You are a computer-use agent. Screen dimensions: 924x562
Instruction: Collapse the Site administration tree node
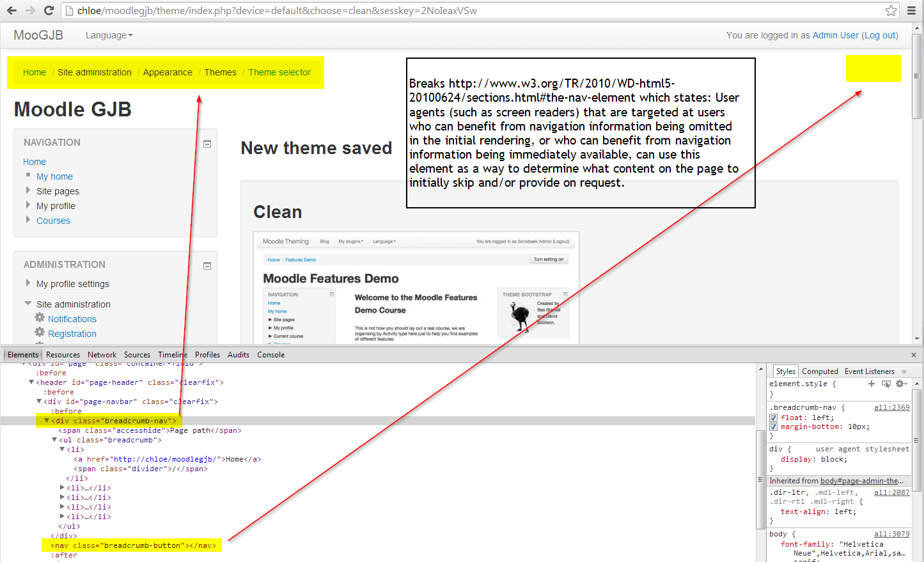coord(28,304)
